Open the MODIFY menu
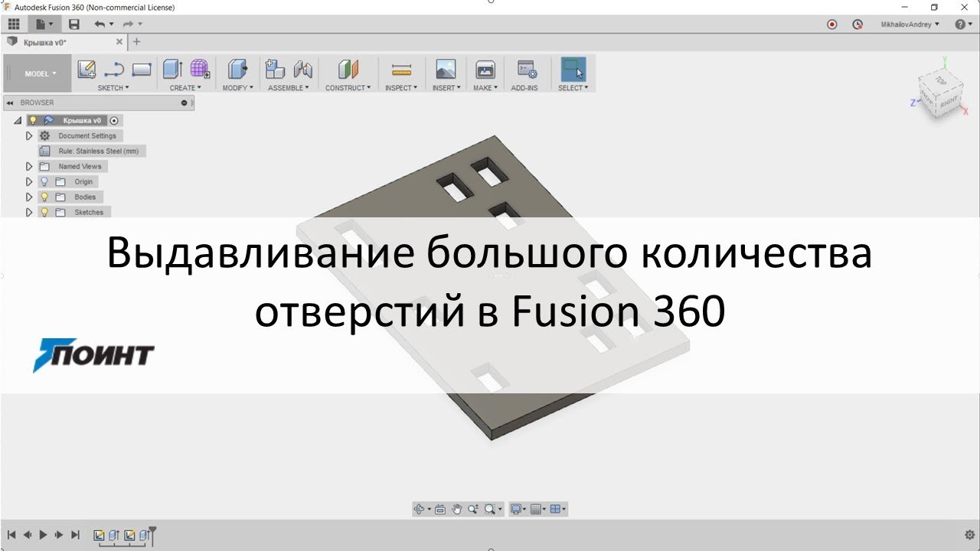 click(x=237, y=88)
